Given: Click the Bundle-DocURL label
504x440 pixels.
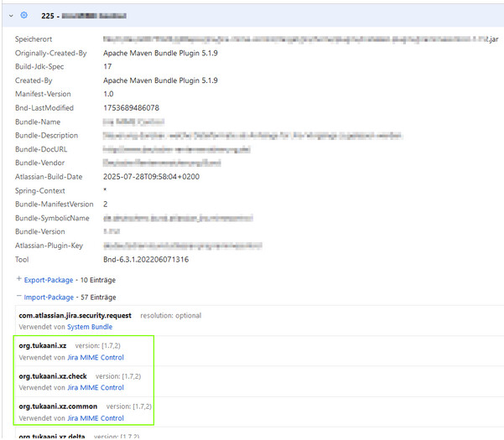Looking at the screenshot, I should point(41,149).
